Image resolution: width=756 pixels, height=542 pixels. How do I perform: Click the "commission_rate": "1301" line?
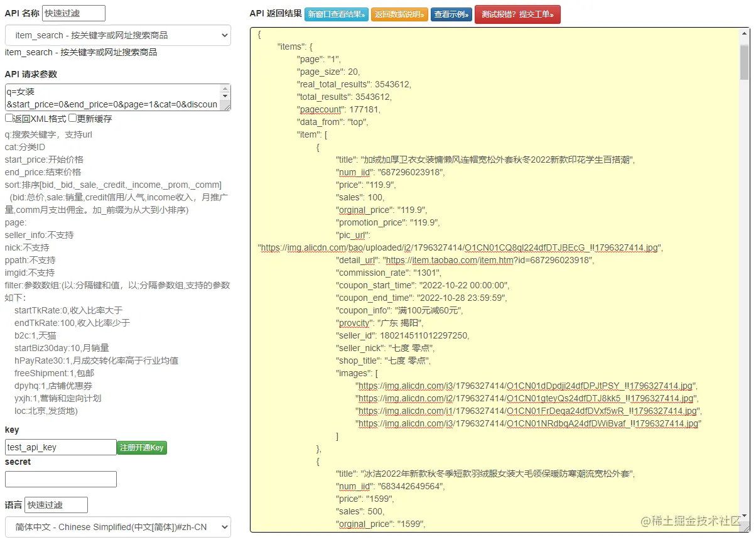tap(390, 273)
